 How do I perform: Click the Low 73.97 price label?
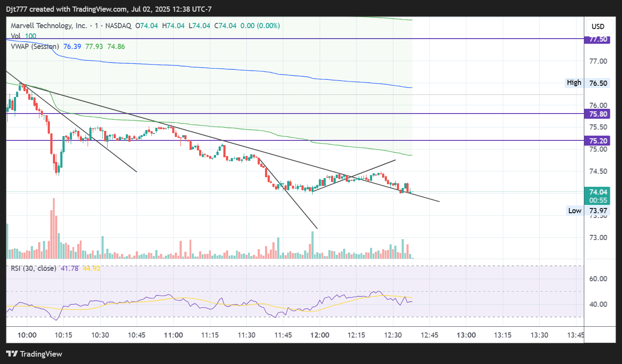coord(588,211)
